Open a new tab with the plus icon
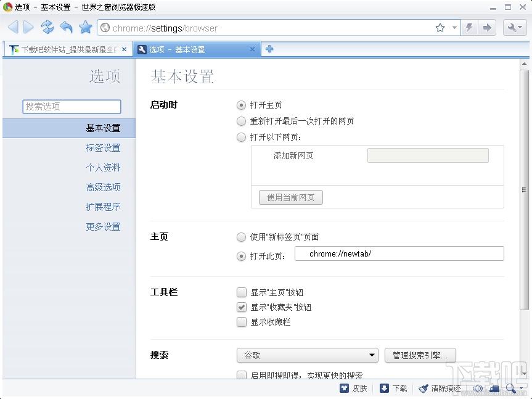 click(269, 49)
